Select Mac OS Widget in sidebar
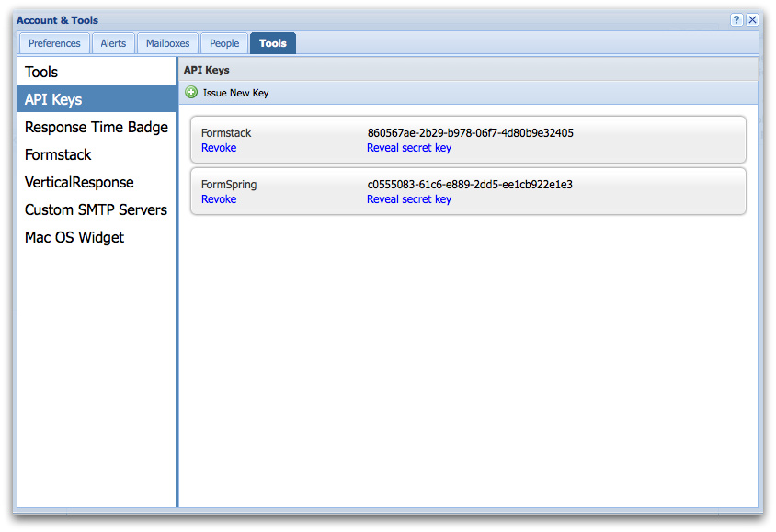This screenshot has width=776, height=532. coord(74,237)
